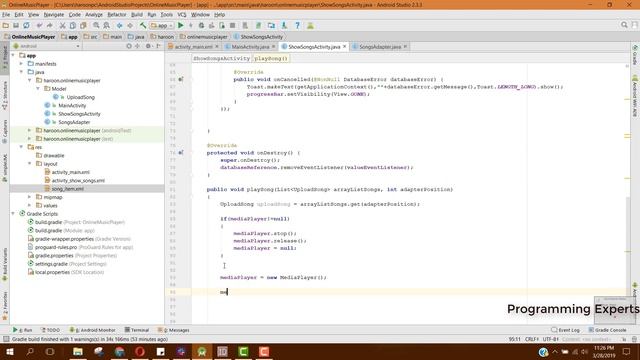Click the Navigate Back arrow icon
The image size is (640, 360).
(x=119, y=25)
